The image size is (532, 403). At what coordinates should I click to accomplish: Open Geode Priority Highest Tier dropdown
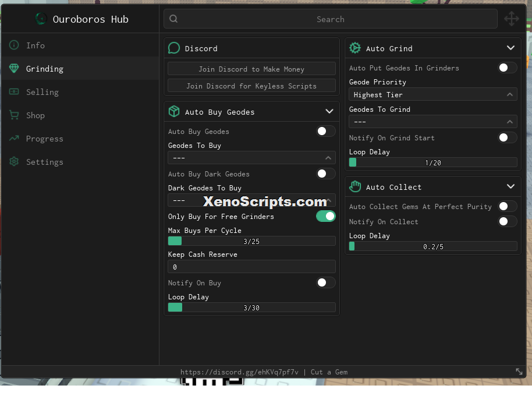pyautogui.click(x=433, y=95)
